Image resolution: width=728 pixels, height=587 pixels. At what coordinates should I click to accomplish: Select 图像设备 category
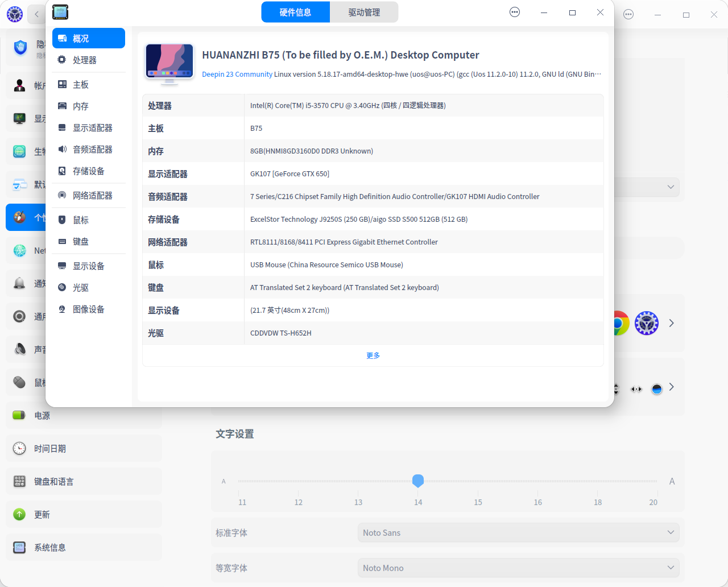click(x=88, y=309)
